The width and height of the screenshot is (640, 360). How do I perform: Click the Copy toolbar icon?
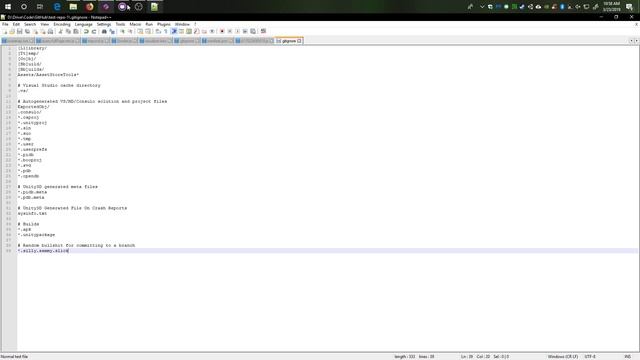(x=68, y=31)
